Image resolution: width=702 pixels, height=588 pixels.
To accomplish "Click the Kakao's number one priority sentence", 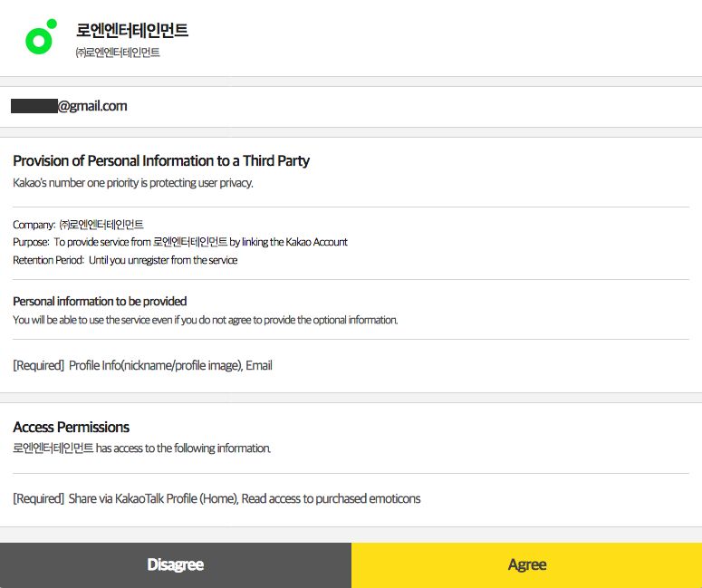I will (x=133, y=183).
